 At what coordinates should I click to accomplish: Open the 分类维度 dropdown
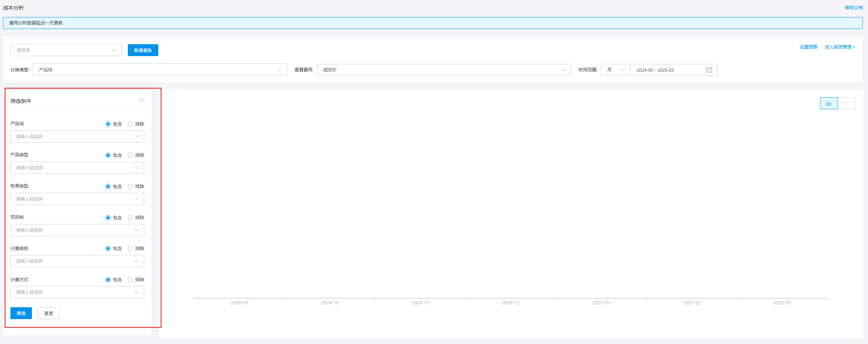[x=160, y=70]
